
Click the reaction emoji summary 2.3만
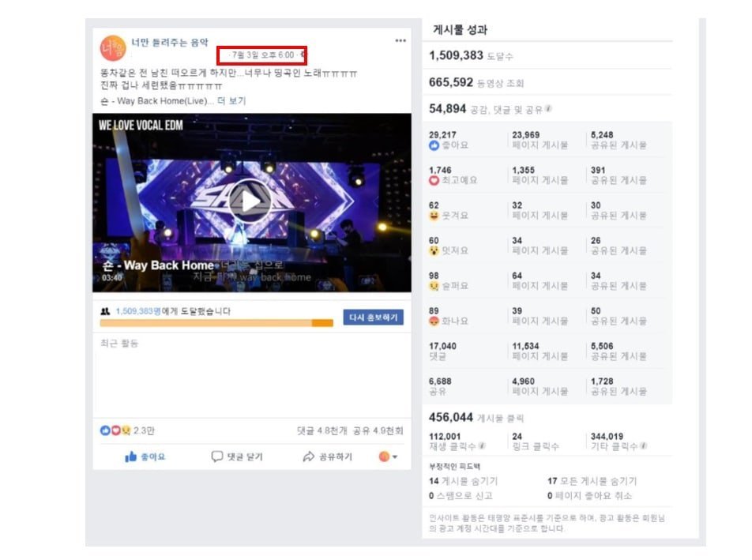click(x=127, y=430)
